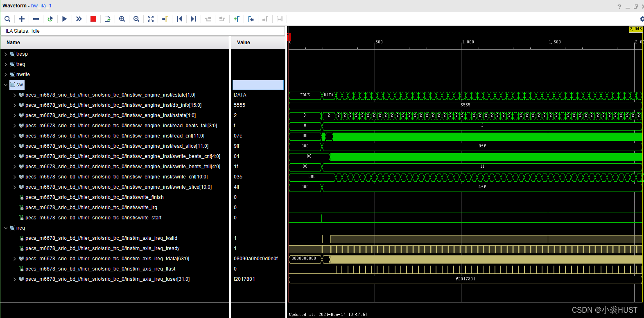Screen dimensions: 644x318
Task: Toggle auto re-trigger on ILA core
Action: click(x=50, y=19)
